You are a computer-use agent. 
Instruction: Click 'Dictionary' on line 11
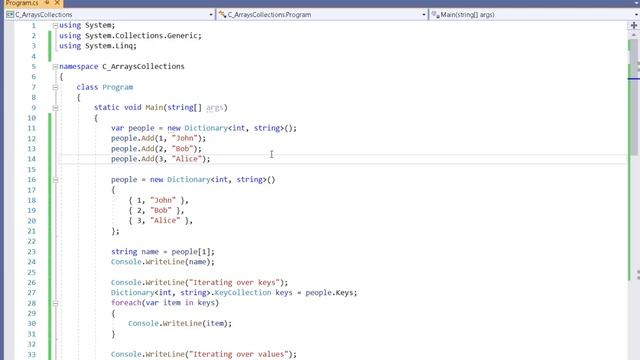pyautogui.click(x=206, y=128)
